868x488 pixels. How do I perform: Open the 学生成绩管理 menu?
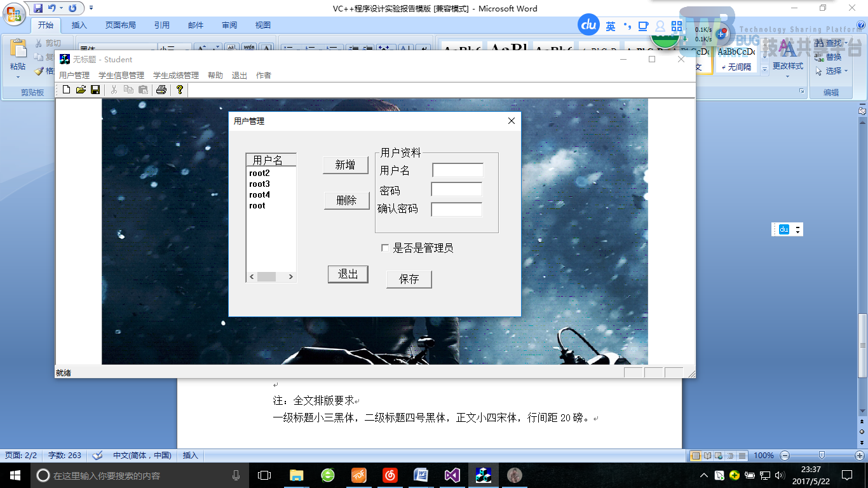(x=176, y=75)
